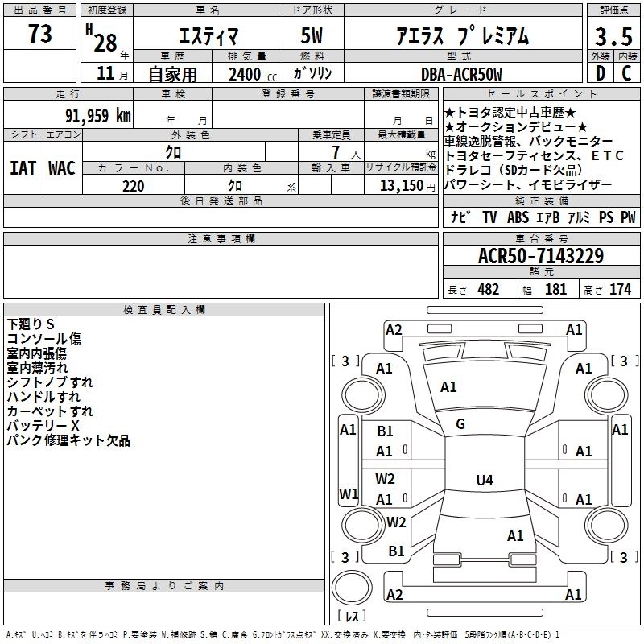Image resolution: width=644 pixels, height=644 pixels.
Task: Click the G mark on the windshield
Action: pyautogui.click(x=460, y=424)
